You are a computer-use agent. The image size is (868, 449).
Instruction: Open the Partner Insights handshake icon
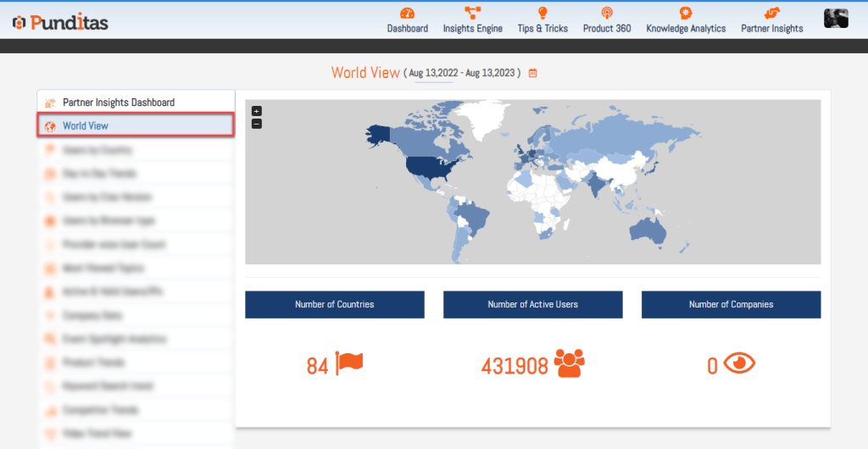tap(771, 13)
